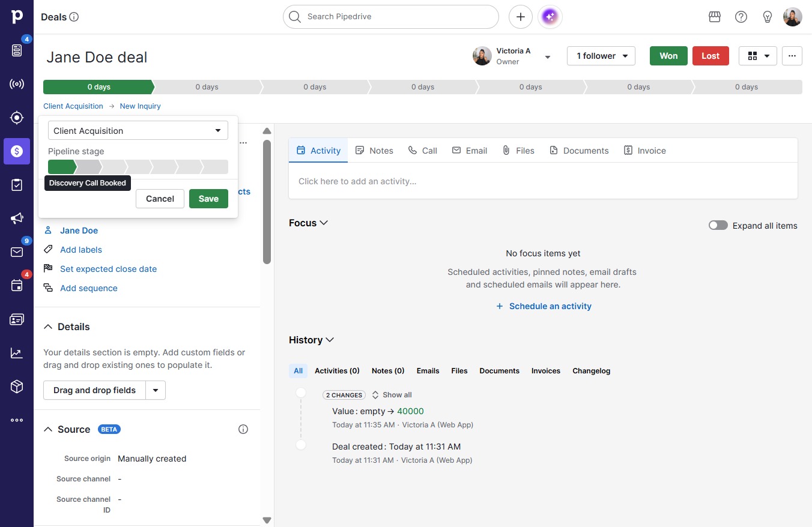
Task: Click Set expected close date link
Action: point(108,269)
